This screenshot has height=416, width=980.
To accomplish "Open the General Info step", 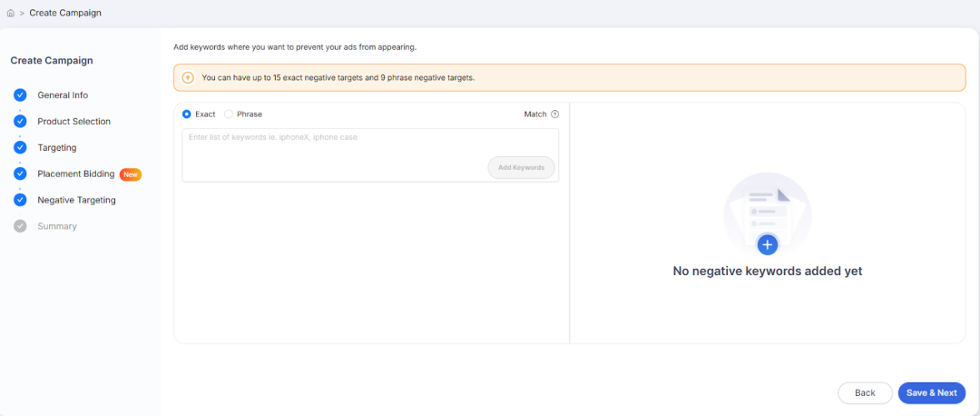I will click(63, 95).
